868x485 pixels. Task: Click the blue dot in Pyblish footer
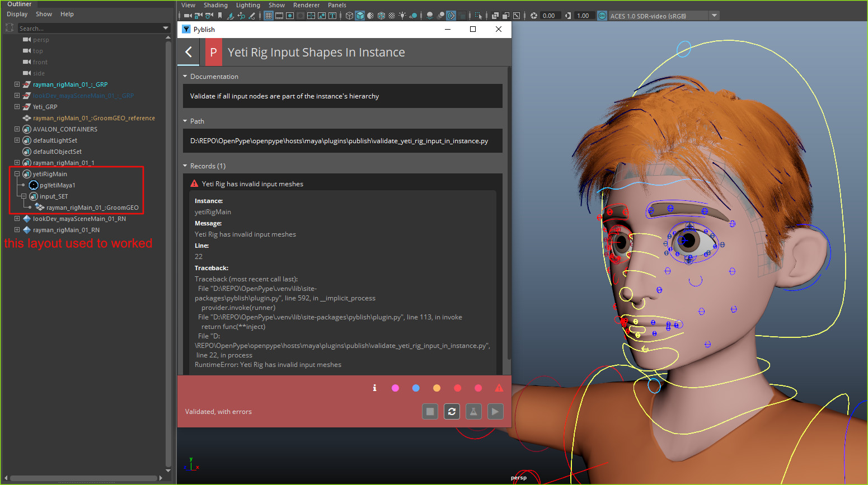(416, 388)
